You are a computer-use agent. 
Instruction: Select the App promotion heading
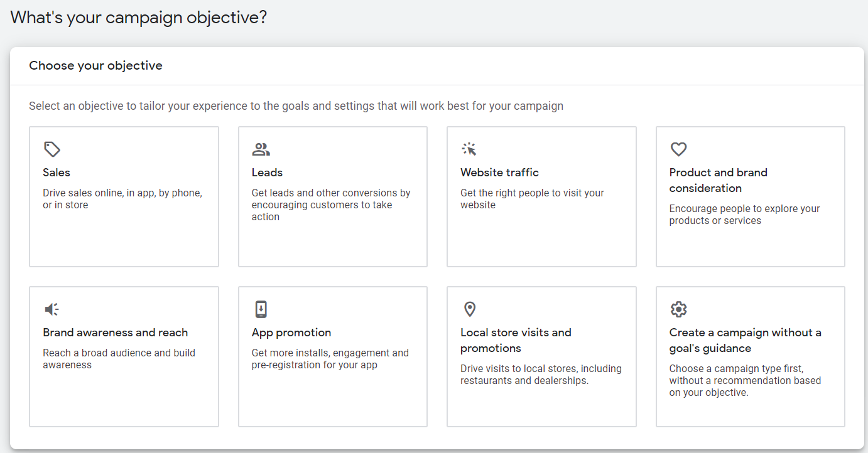pyautogui.click(x=291, y=333)
